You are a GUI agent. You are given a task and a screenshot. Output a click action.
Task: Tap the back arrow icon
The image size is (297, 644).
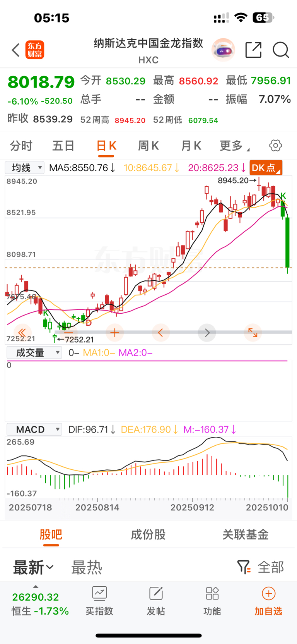click(15, 50)
